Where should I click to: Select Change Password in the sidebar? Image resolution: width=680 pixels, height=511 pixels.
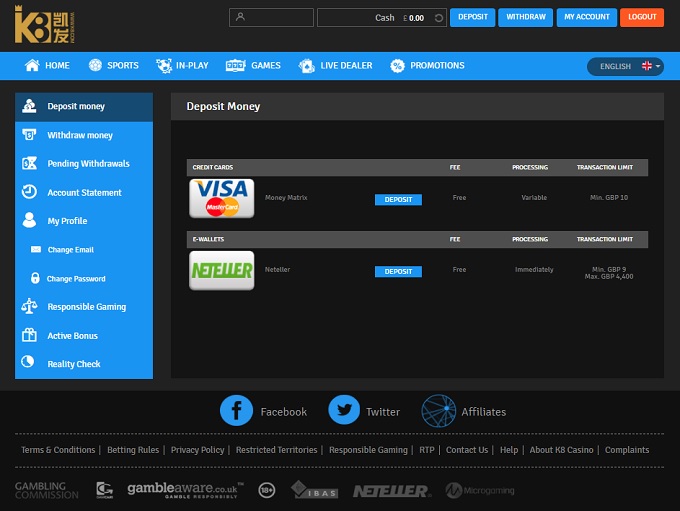(76, 279)
